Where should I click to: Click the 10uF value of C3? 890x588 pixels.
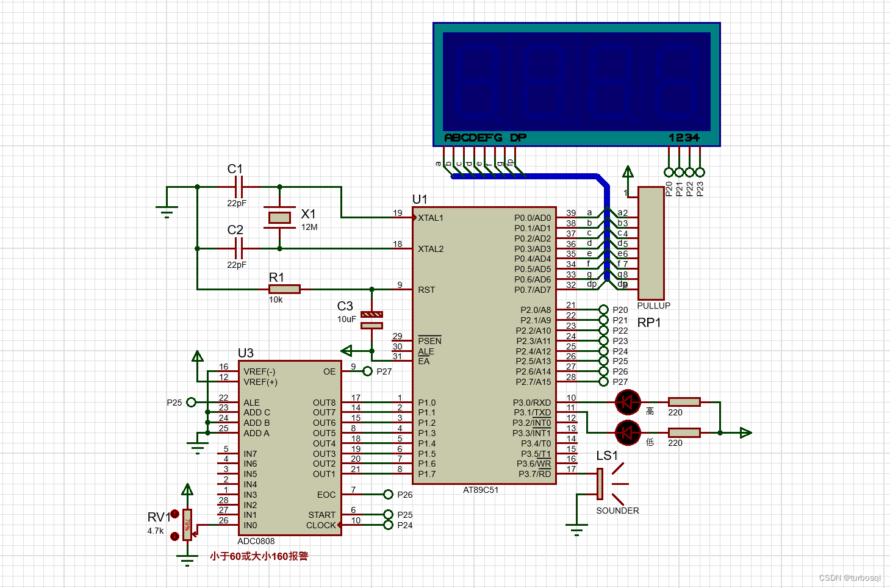click(346, 319)
